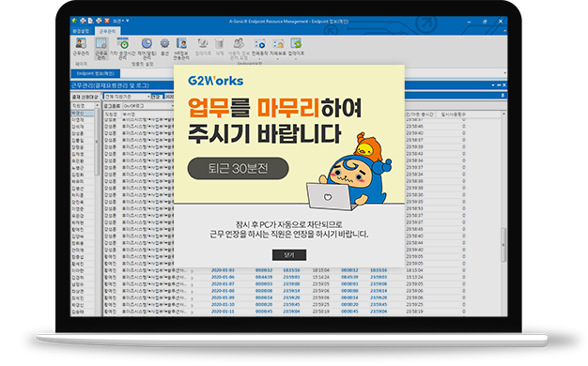Click the yellow star icon in title bar
588x366 pixels.
[74, 21]
